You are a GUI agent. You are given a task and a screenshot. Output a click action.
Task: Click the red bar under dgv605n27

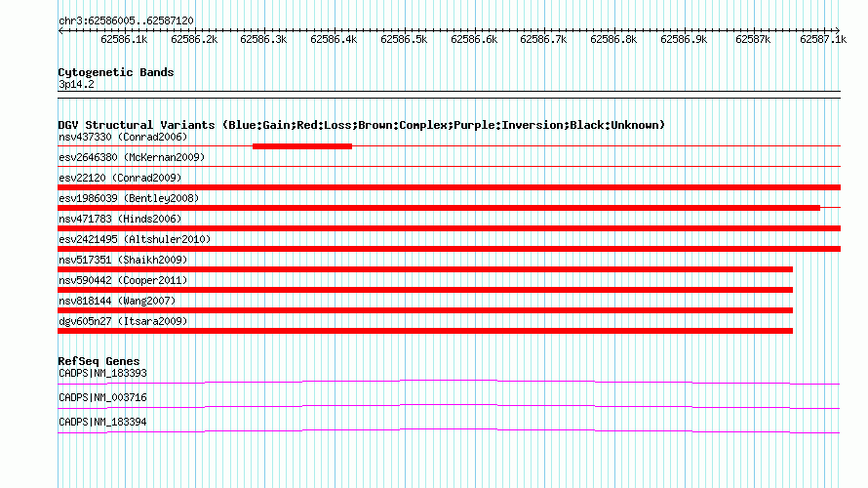point(425,331)
